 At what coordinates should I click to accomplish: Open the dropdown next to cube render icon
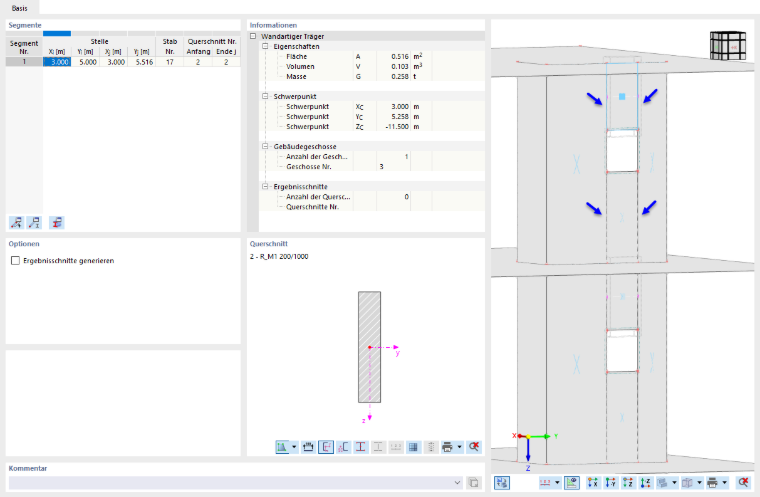coord(699,482)
